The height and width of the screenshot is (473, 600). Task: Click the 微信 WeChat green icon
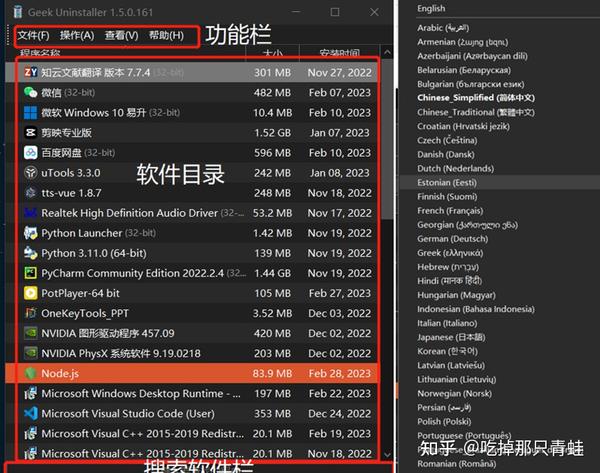point(31,92)
